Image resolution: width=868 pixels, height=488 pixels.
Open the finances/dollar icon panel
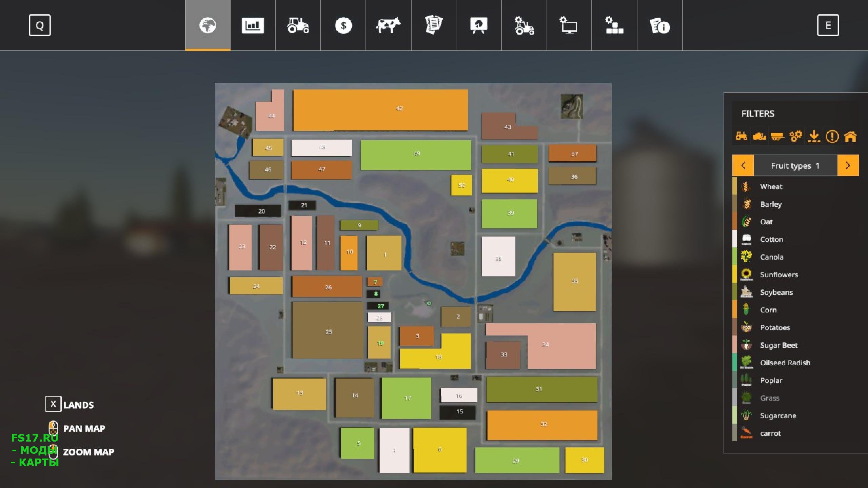coord(342,25)
